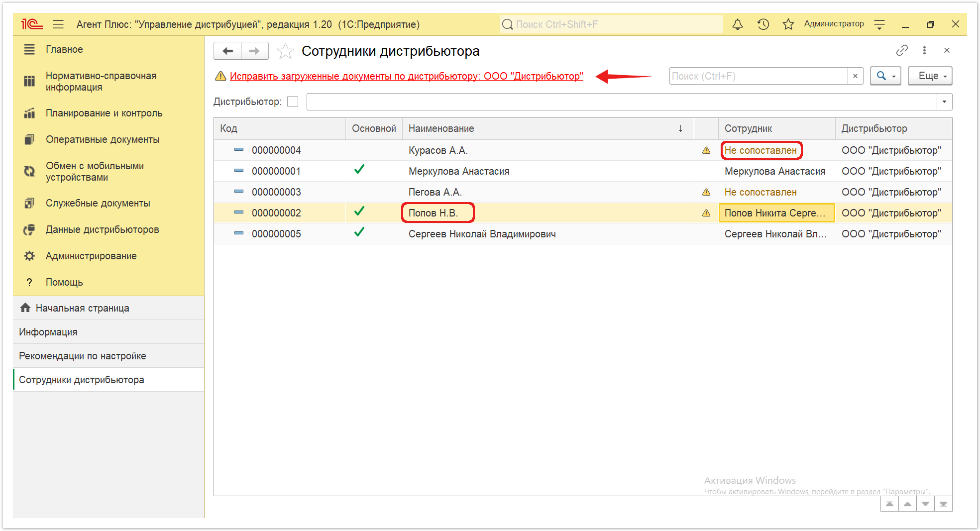
Task: Click warning icon in Курасов А.А. row
Action: [706, 150]
